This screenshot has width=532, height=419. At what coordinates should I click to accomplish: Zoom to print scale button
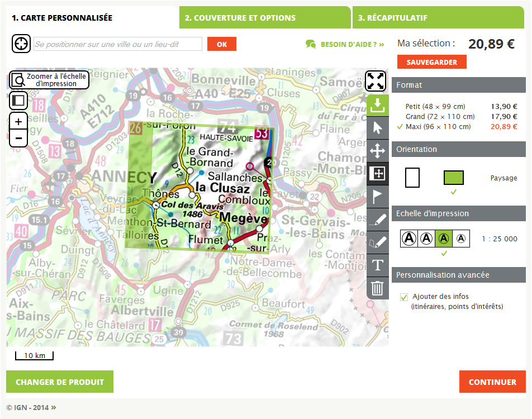[x=49, y=80]
